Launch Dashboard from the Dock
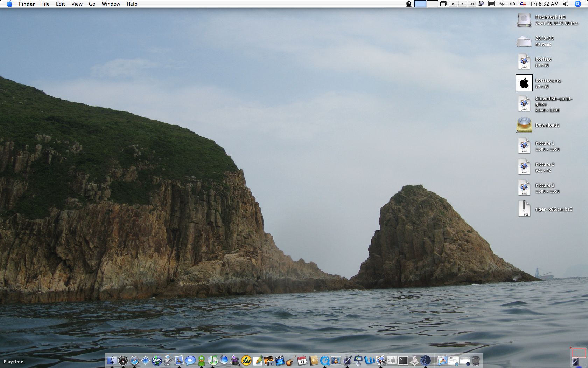588x368 pixels. 123,360
